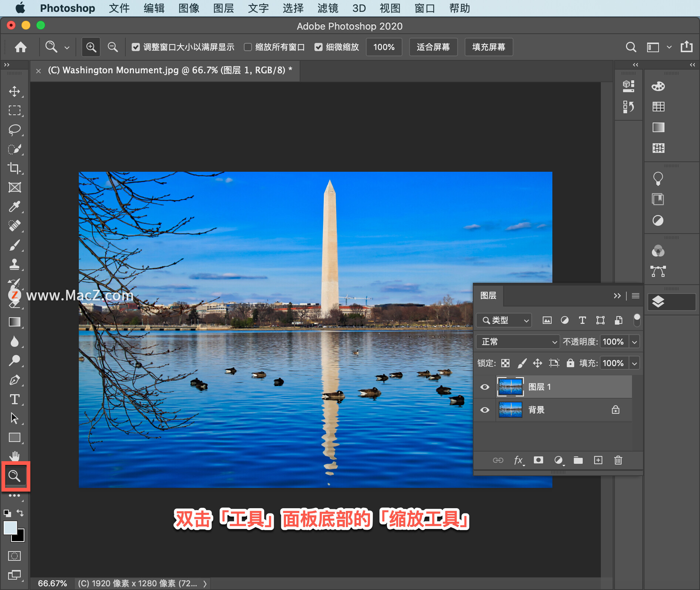Select the Path Selection tool
Image resolution: width=700 pixels, height=590 pixels.
(x=14, y=418)
